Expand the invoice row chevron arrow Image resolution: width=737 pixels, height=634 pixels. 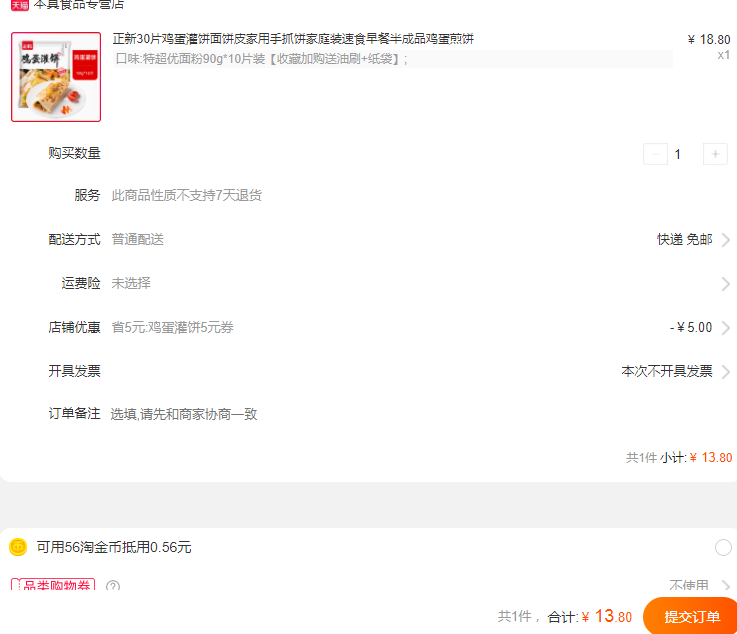tap(726, 372)
